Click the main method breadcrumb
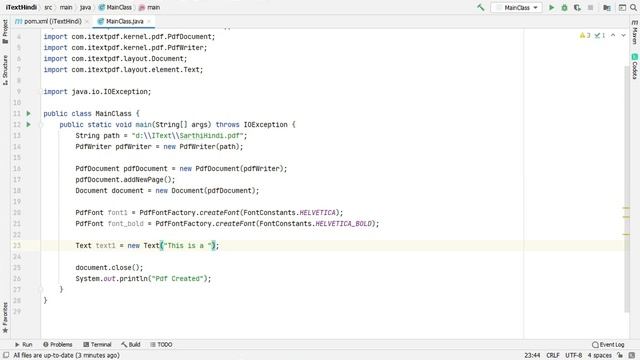The image size is (640, 360). point(149,7)
